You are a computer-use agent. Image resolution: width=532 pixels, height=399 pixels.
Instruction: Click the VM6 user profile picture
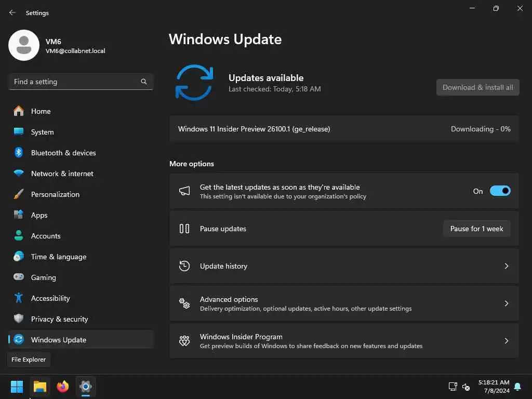click(24, 45)
